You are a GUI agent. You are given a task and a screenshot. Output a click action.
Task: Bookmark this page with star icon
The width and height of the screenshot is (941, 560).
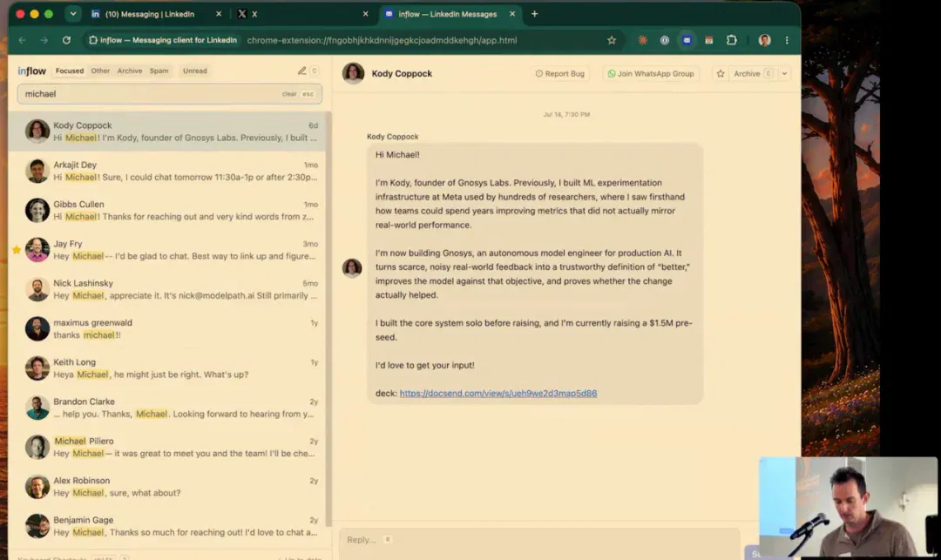(x=612, y=40)
